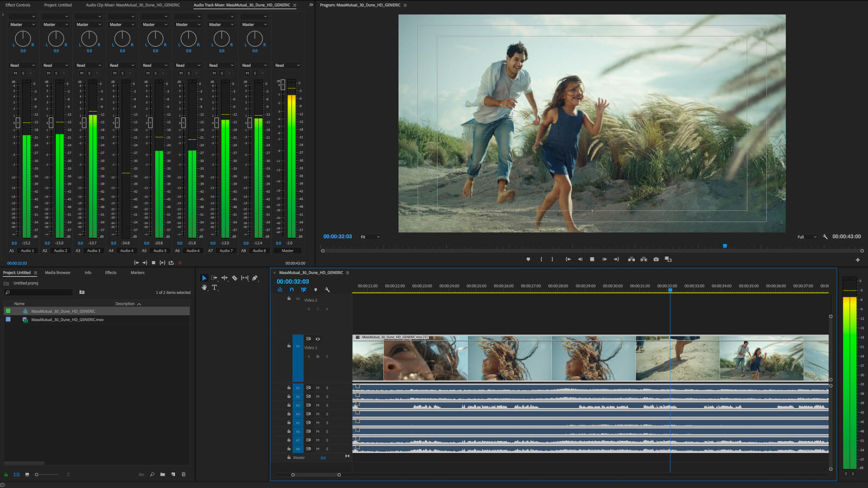868x488 pixels.
Task: Click the project panel thumbnail zoom slider
Action: [x=37, y=474]
